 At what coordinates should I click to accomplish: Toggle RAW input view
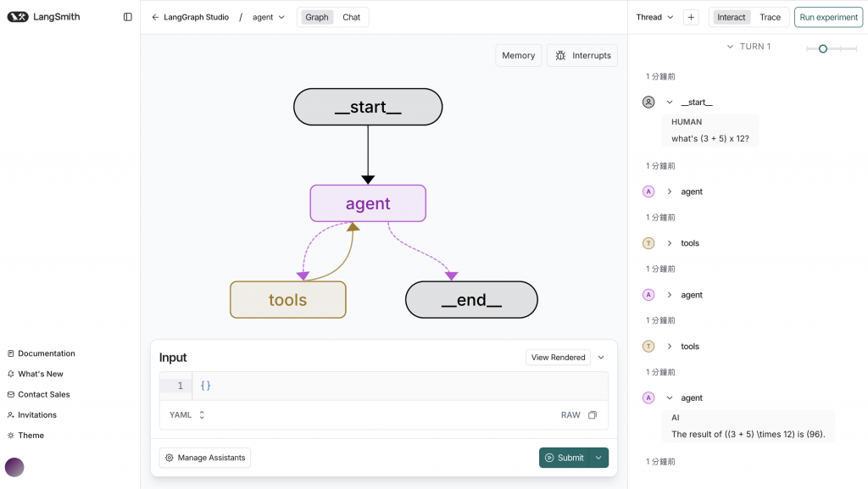(570, 415)
